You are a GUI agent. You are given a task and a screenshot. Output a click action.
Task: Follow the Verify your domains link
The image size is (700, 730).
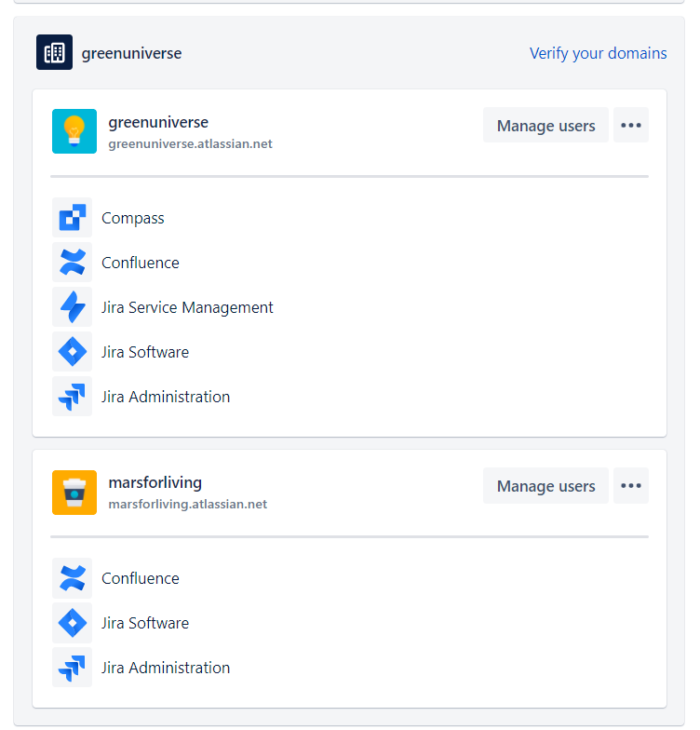598,53
